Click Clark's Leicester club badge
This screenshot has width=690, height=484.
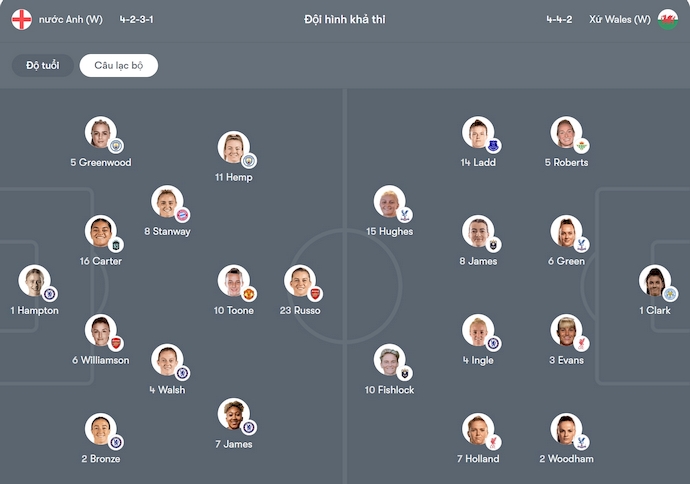[670, 294]
